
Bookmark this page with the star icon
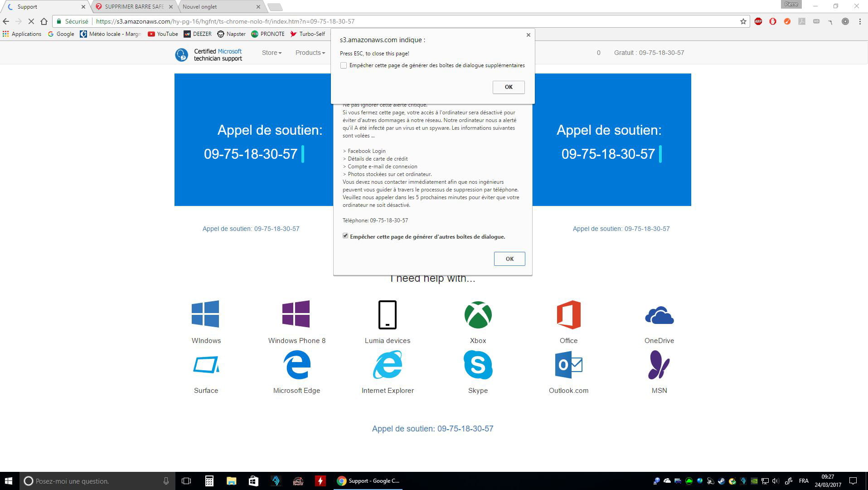(743, 21)
